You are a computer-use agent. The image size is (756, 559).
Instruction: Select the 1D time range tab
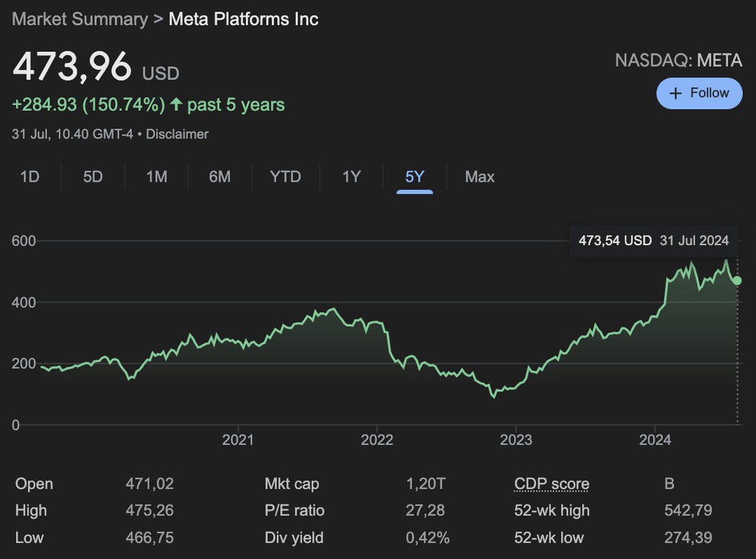click(x=30, y=177)
